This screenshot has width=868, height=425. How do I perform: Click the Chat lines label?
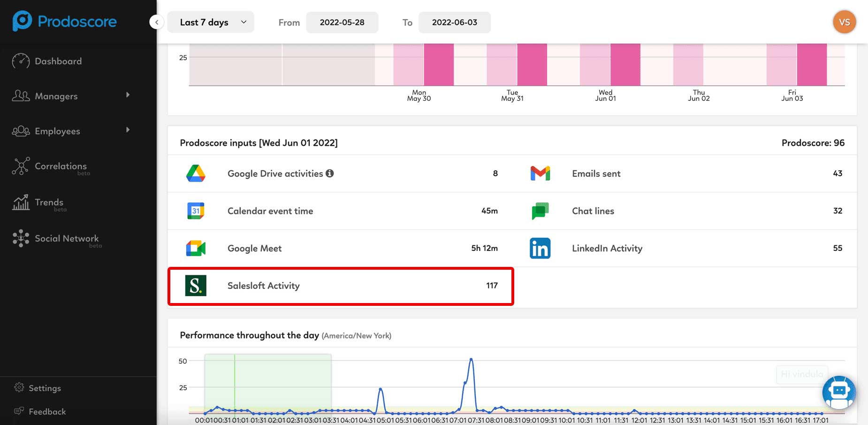[593, 211]
